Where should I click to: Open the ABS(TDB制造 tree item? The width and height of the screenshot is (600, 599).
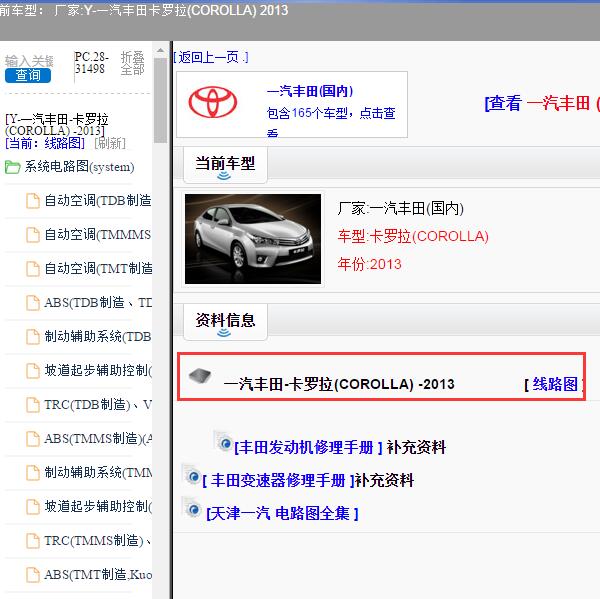[98, 302]
